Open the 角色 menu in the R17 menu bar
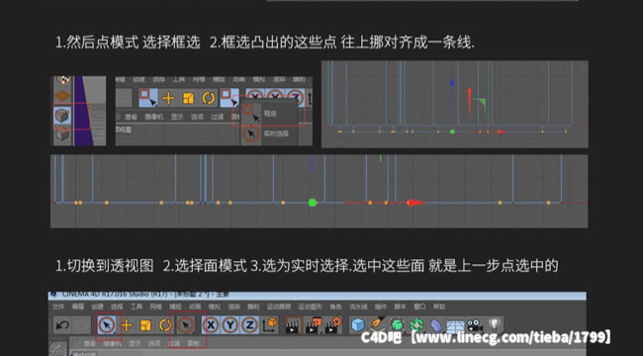644x356 pixels. pyautogui.click(x=335, y=307)
